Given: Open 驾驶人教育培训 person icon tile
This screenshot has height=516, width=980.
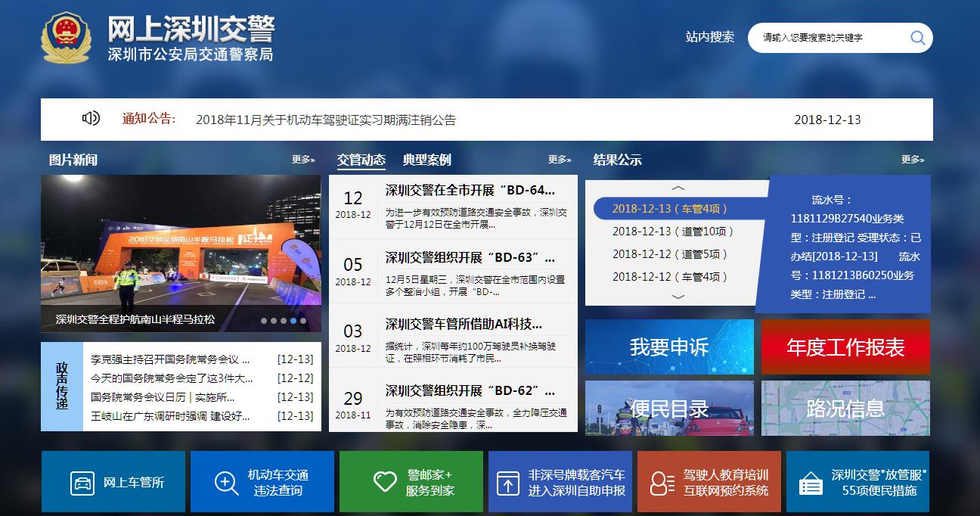Looking at the screenshot, I should click(x=662, y=483).
